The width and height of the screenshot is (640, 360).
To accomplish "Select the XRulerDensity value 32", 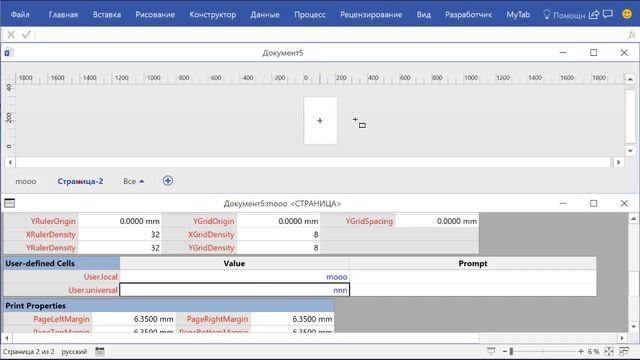I will pos(120,234).
